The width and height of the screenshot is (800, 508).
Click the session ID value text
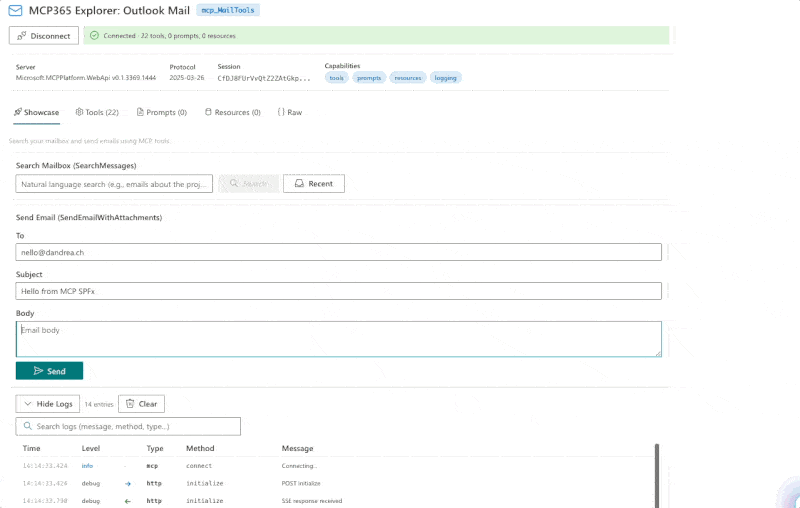point(264,78)
